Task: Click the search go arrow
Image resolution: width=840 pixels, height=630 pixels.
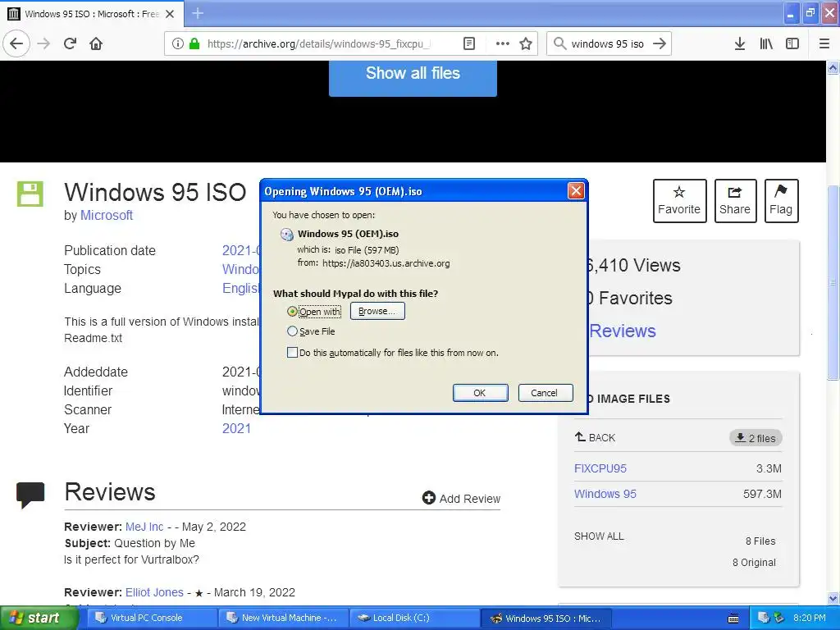Action: (x=660, y=43)
